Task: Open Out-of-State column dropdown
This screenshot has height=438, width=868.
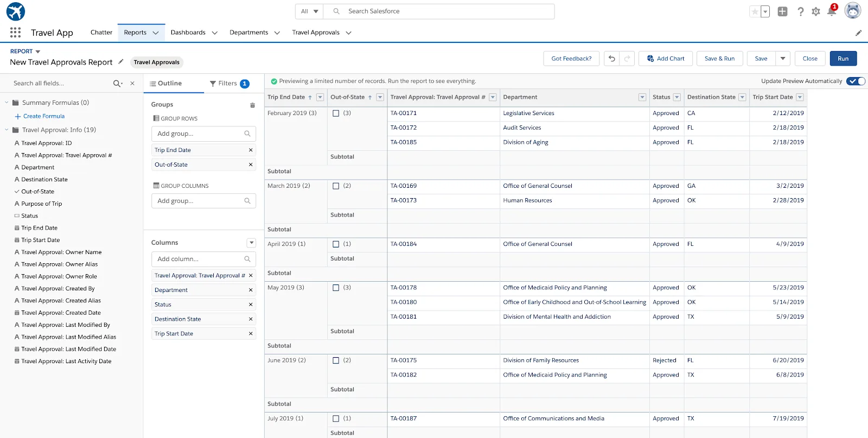Action: [380, 98]
